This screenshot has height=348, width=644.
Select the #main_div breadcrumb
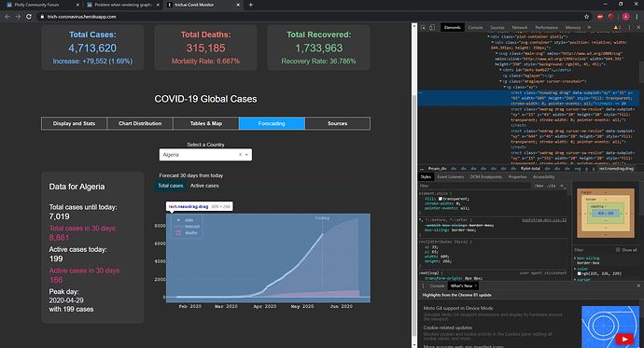click(x=437, y=169)
